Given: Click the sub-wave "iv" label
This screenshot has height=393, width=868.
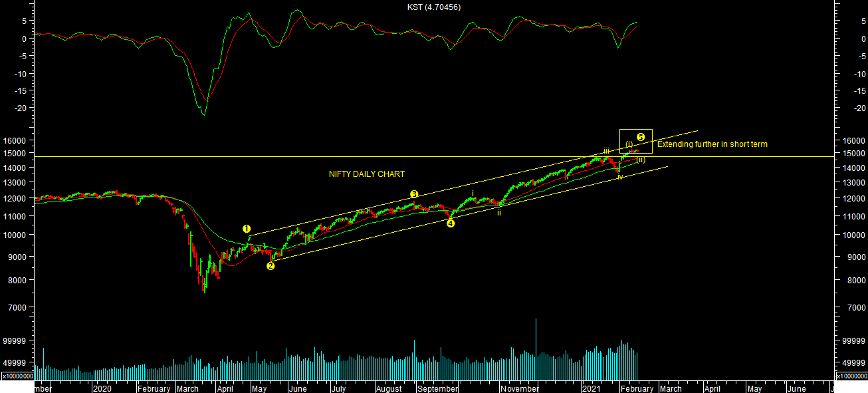Looking at the screenshot, I should [619, 177].
